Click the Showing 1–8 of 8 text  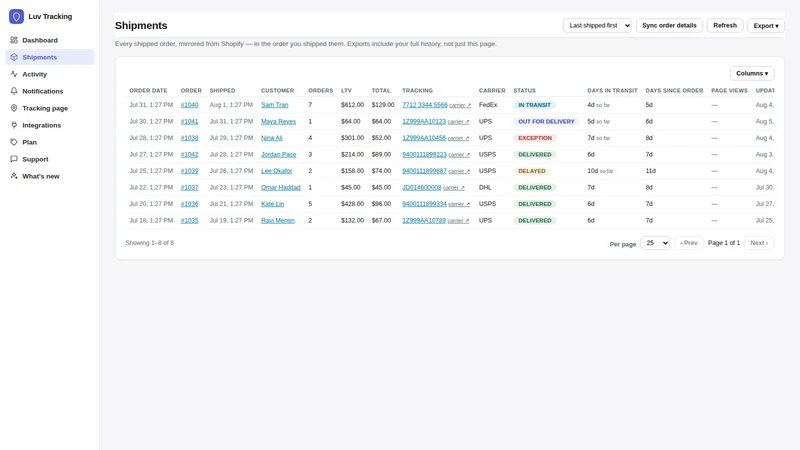(x=149, y=243)
